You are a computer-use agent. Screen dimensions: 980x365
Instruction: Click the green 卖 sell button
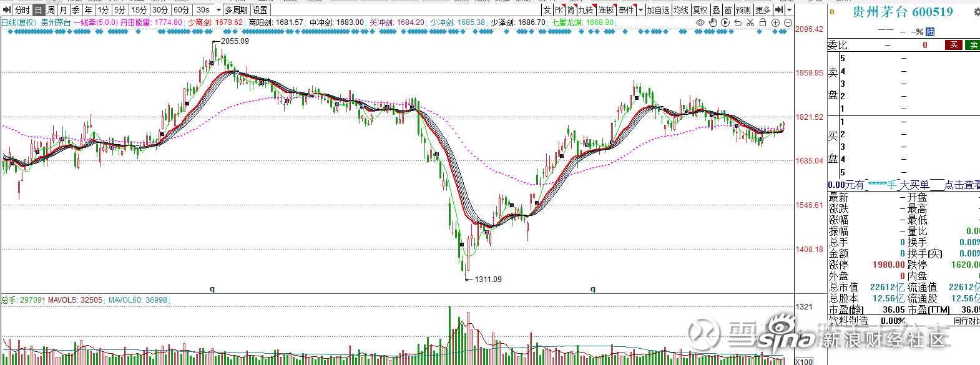tap(973, 45)
